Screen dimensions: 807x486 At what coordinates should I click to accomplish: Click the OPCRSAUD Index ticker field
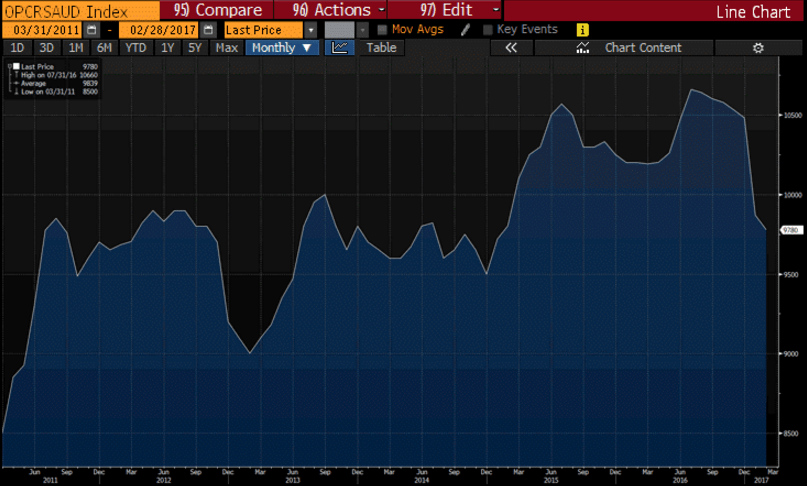(81, 10)
